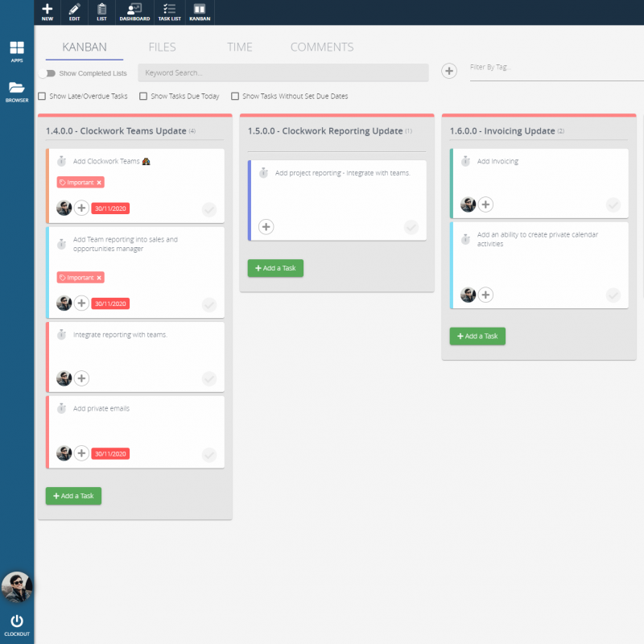Mark Add Clockwork Teams task complete
644x644 pixels.
point(209,209)
